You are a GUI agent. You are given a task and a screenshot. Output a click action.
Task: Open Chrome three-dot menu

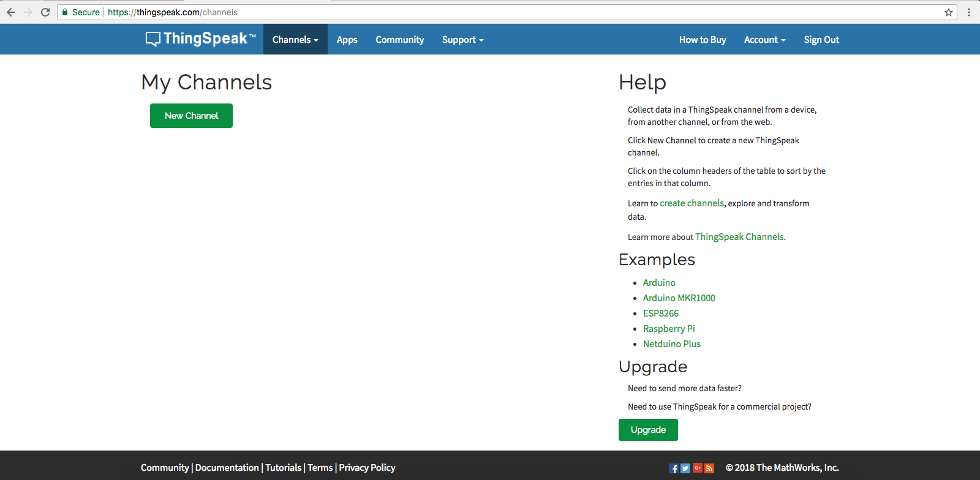[969, 12]
